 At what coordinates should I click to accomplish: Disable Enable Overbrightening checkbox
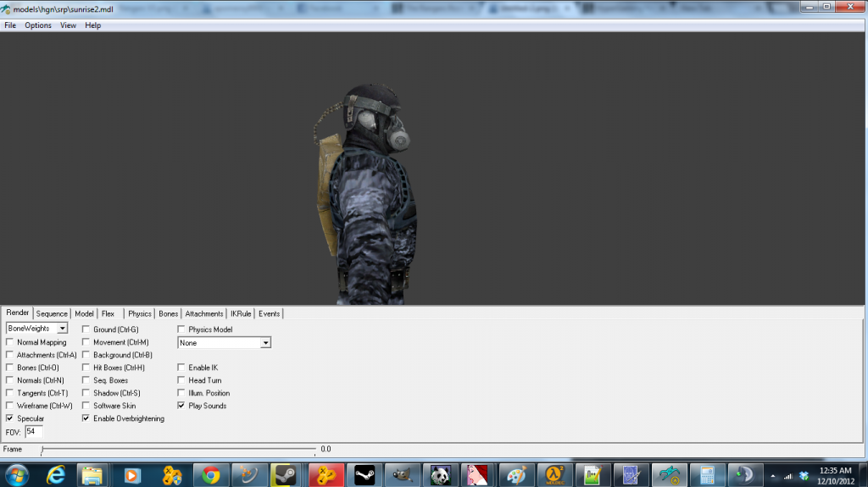pyautogui.click(x=86, y=418)
